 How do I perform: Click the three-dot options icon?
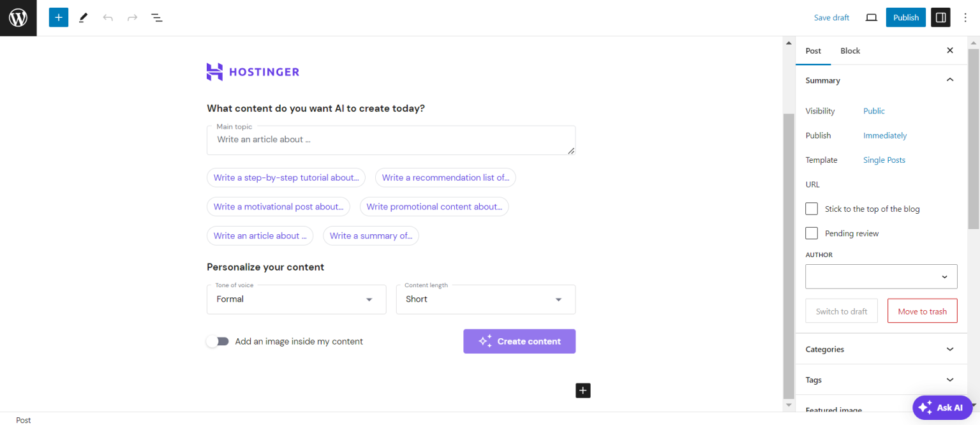965,17
